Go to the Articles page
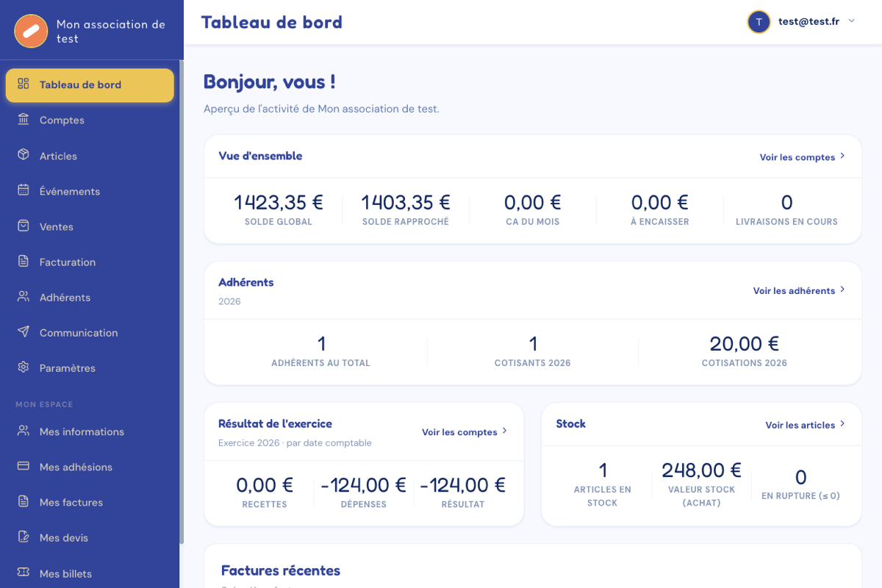This screenshot has width=882, height=588. pos(90,156)
